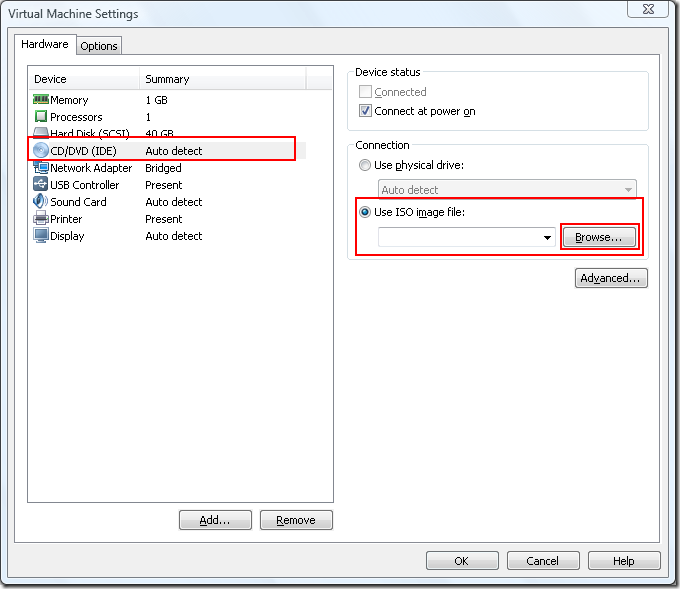Click the Sound Card speaker icon
The height and width of the screenshot is (589, 680).
(x=41, y=201)
